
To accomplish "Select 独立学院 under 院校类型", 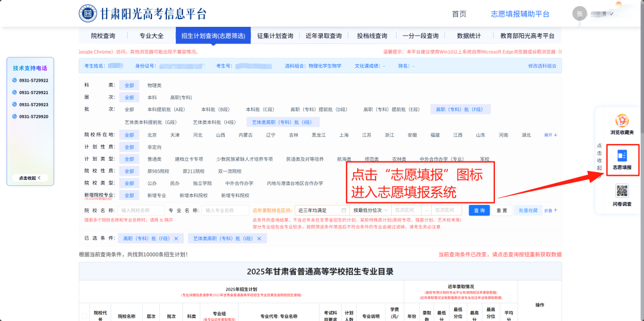I will point(203,183).
